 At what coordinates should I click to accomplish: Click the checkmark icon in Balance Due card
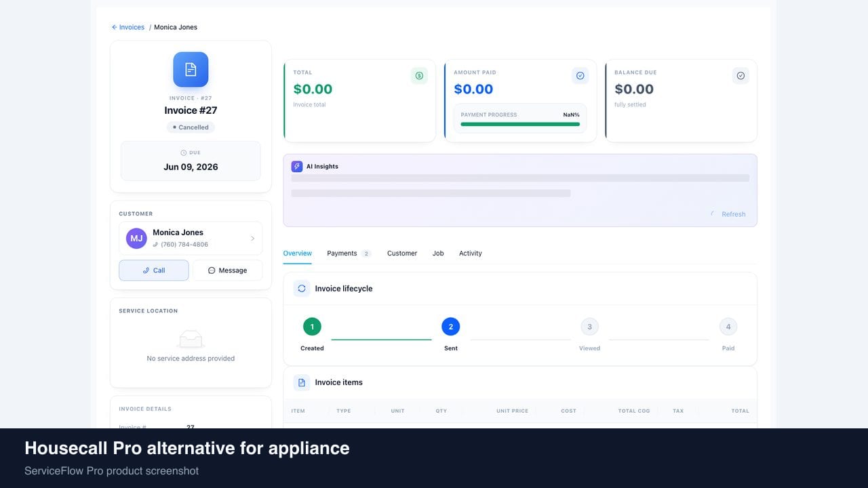pos(741,76)
